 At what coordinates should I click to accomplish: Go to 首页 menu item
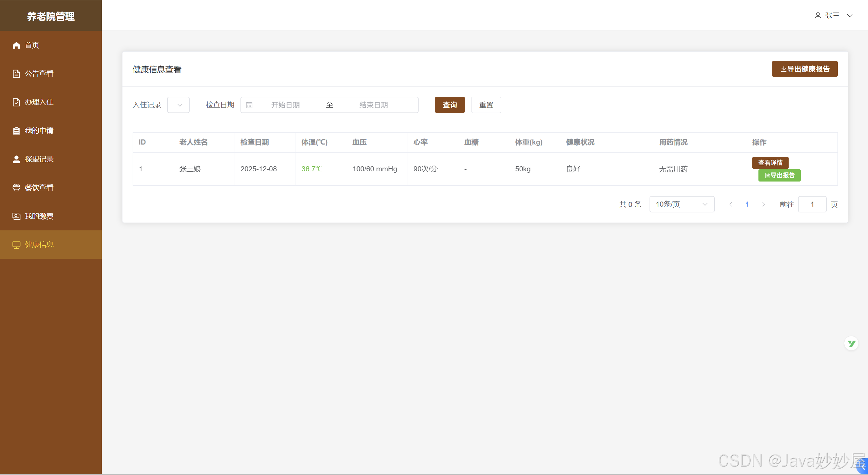[x=32, y=45]
